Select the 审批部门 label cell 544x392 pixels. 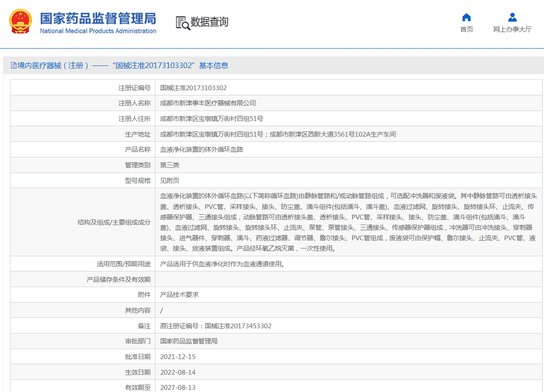pyautogui.click(x=83, y=341)
